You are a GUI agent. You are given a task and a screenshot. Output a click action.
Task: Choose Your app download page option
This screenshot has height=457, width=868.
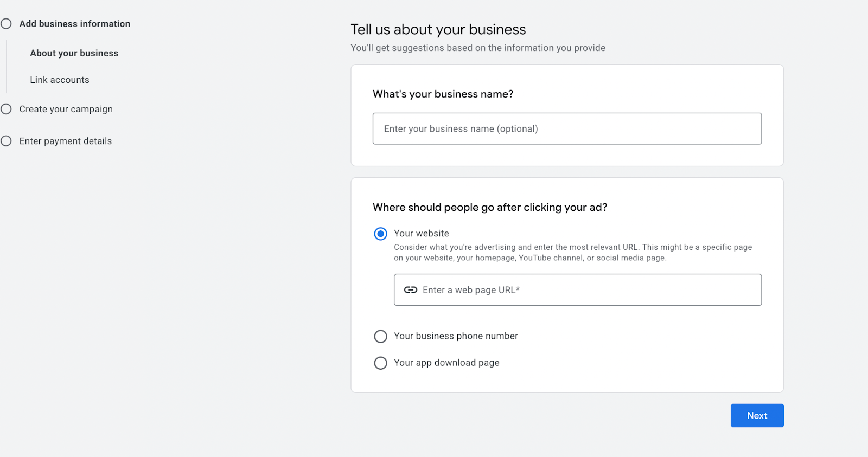(x=380, y=363)
